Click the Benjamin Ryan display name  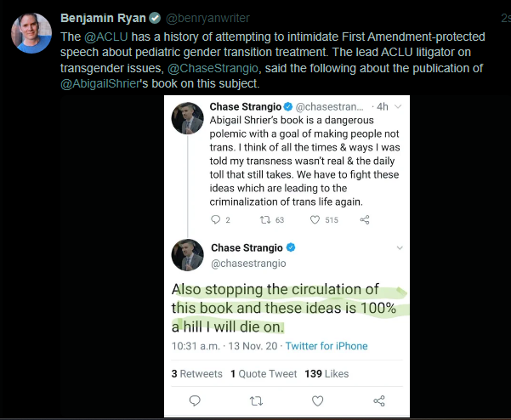(103, 18)
